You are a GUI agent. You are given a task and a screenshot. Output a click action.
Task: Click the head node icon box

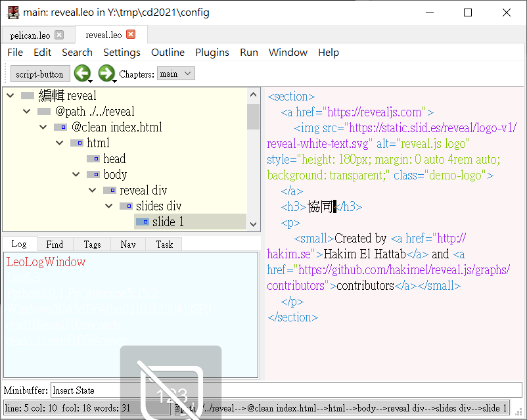(93, 158)
